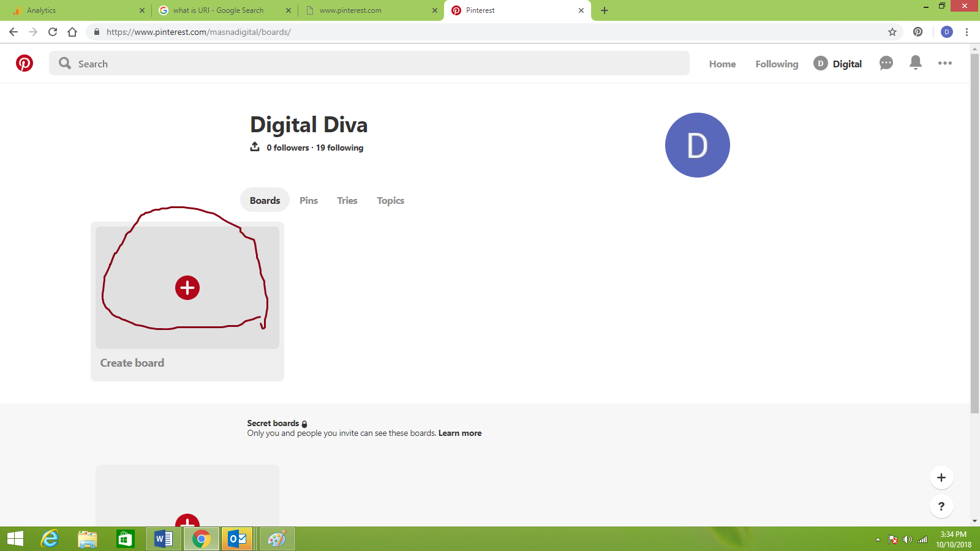Bookmark page with the star icon

pos(892,32)
